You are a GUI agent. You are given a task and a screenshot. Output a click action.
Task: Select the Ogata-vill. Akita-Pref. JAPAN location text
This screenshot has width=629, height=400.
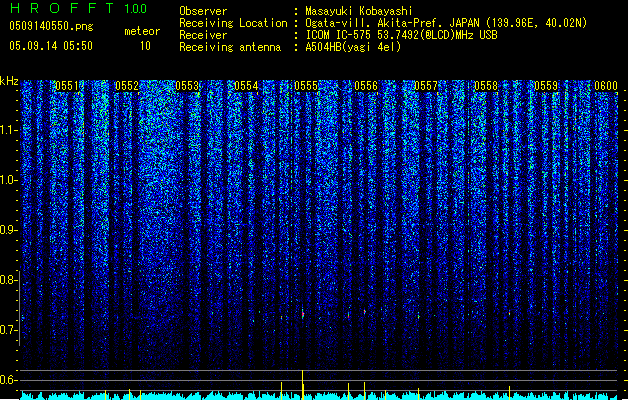446,23
